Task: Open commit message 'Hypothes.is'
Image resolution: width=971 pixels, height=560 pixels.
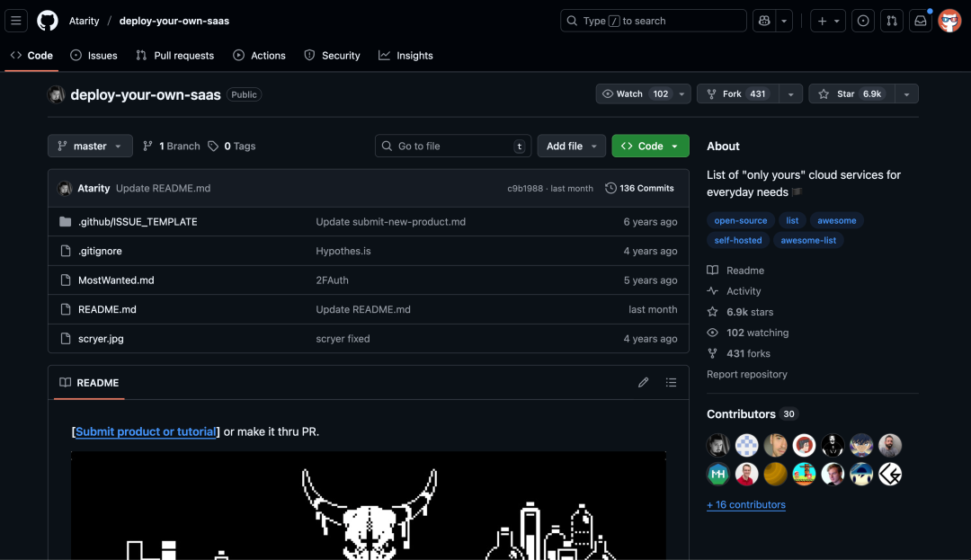Action: pyautogui.click(x=343, y=251)
